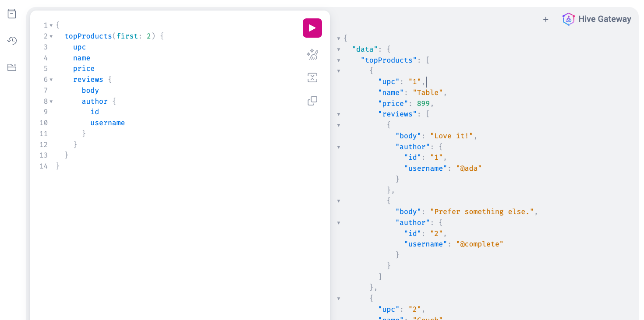Image resolution: width=644 pixels, height=320 pixels.
Task: Click the "Love it!" review body value
Action: [451, 136]
